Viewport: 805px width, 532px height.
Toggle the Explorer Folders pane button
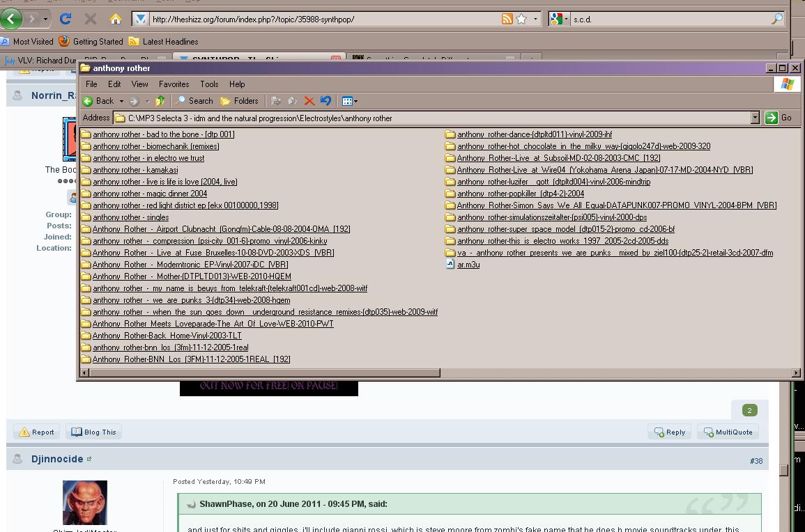(239, 101)
